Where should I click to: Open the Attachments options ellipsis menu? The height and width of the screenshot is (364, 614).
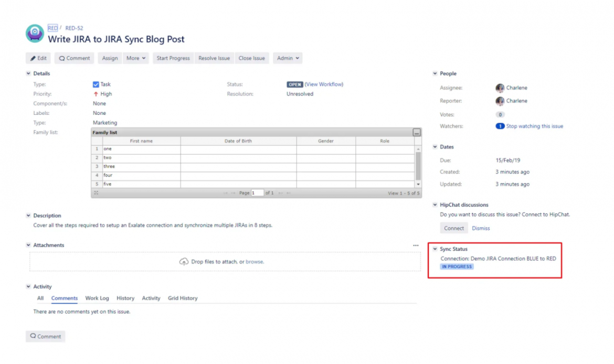coord(416,245)
